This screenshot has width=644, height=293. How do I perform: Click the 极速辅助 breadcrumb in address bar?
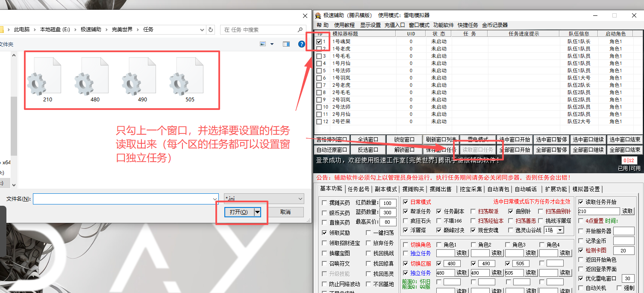click(x=91, y=30)
